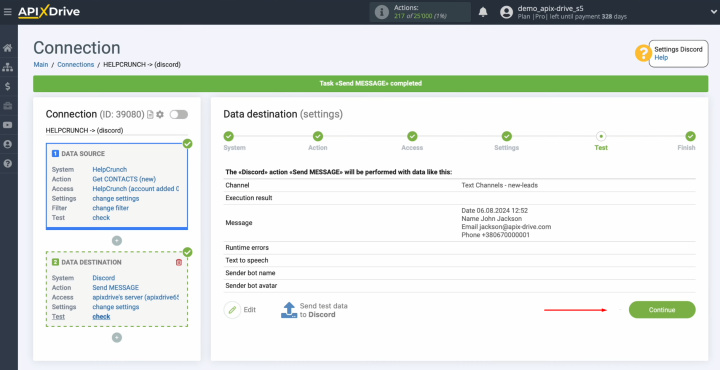
Task: Delete data destination with red trash icon
Action: pyautogui.click(x=179, y=262)
